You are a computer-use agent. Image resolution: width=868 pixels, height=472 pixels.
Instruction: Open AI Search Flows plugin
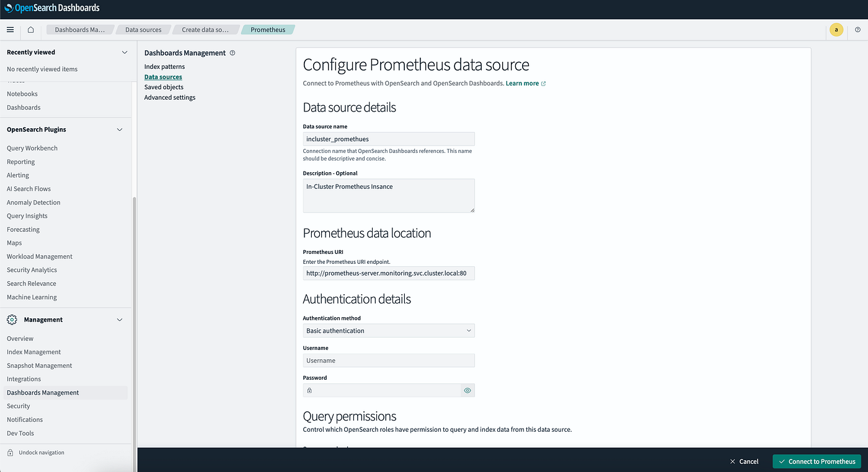[x=29, y=189]
